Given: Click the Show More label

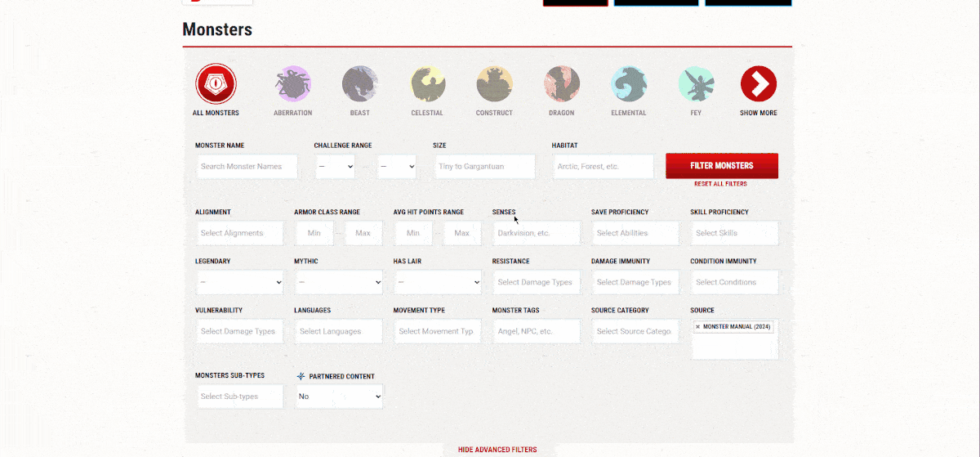Looking at the screenshot, I should click(x=759, y=113).
